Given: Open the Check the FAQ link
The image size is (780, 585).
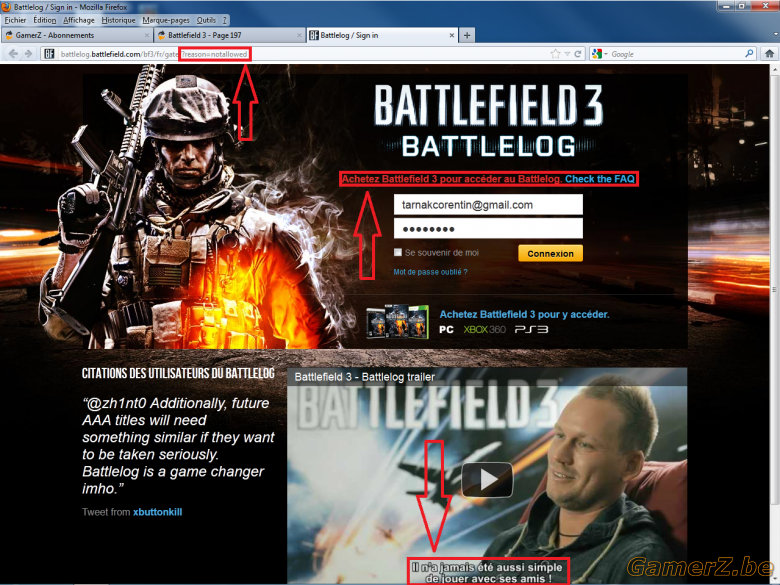Looking at the screenshot, I should [x=599, y=179].
